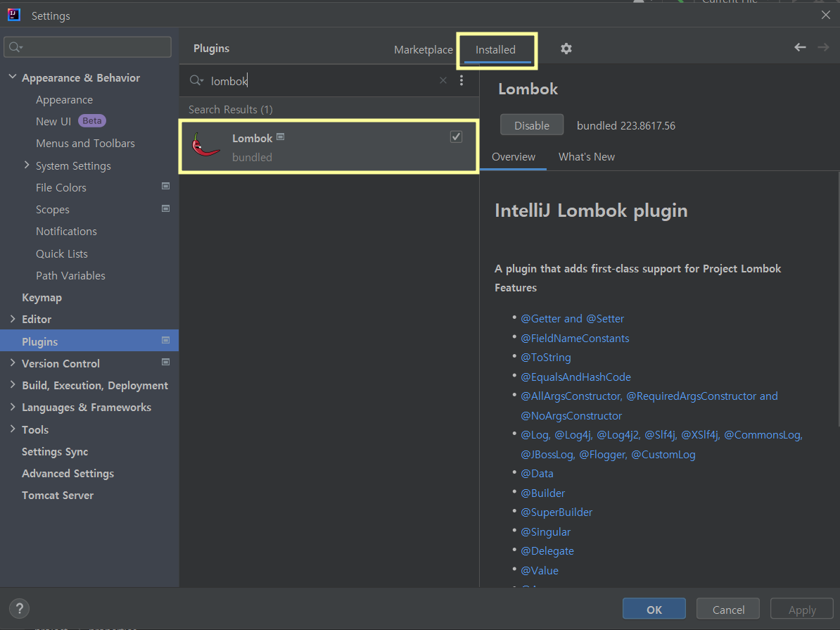Screen dimensions: 840x630
Task: Open the @Data link
Action: click(537, 474)
